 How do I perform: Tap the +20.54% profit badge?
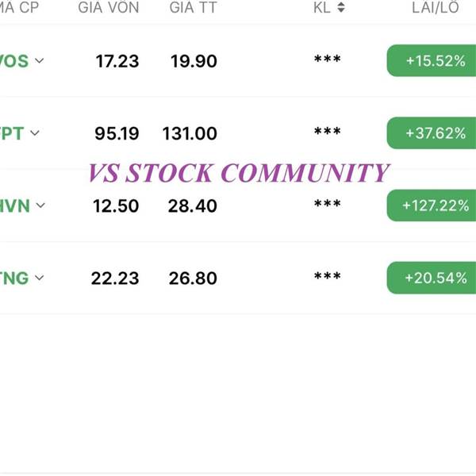(x=432, y=278)
